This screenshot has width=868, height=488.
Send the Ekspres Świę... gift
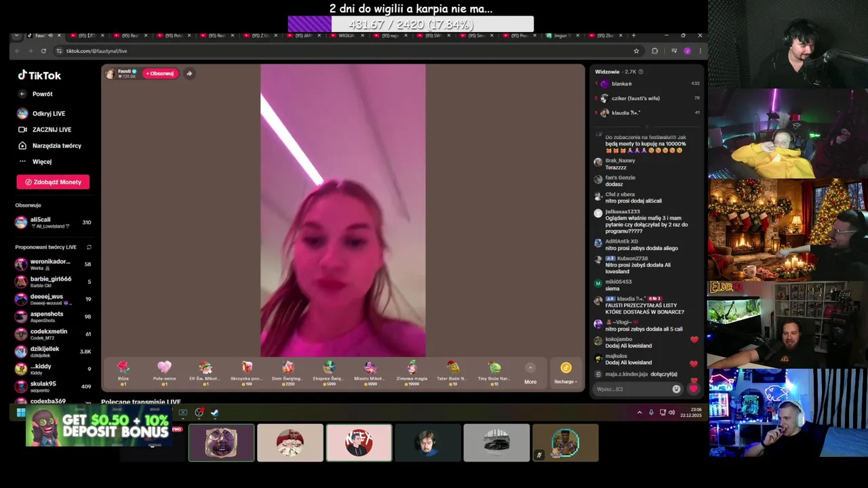pyautogui.click(x=329, y=373)
